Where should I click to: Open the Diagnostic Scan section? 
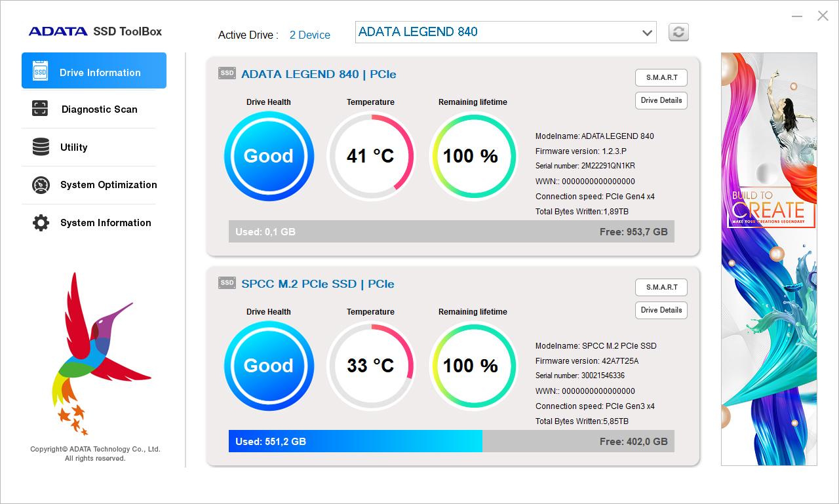click(94, 109)
